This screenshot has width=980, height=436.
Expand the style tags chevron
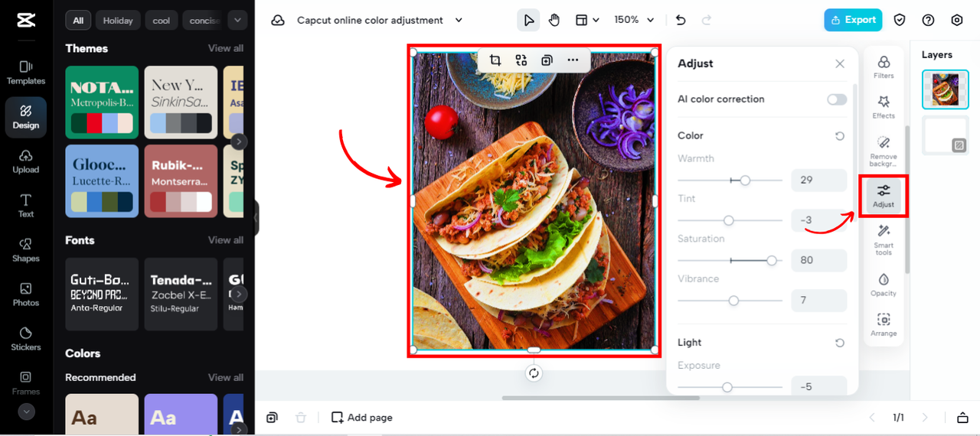237,20
